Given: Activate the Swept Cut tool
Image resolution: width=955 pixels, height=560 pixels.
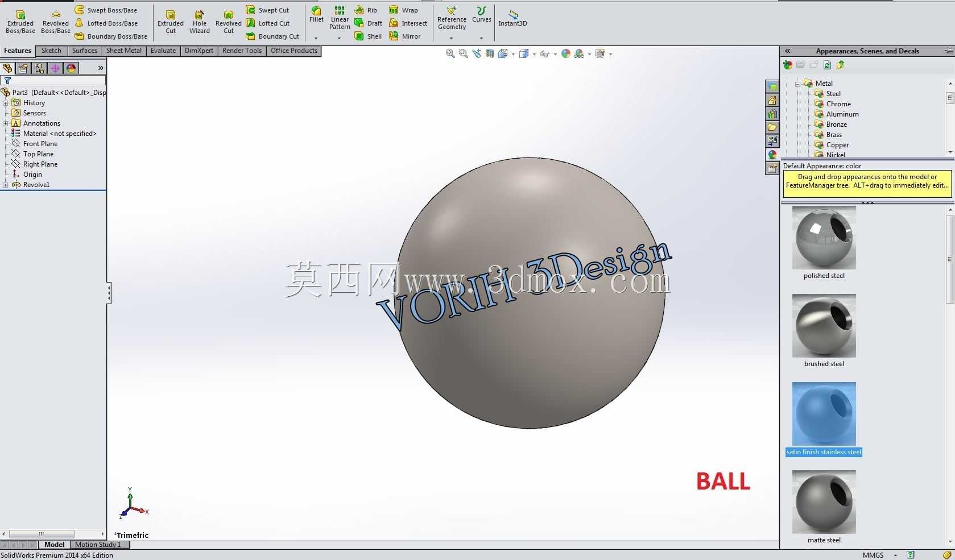Looking at the screenshot, I should (267, 10).
